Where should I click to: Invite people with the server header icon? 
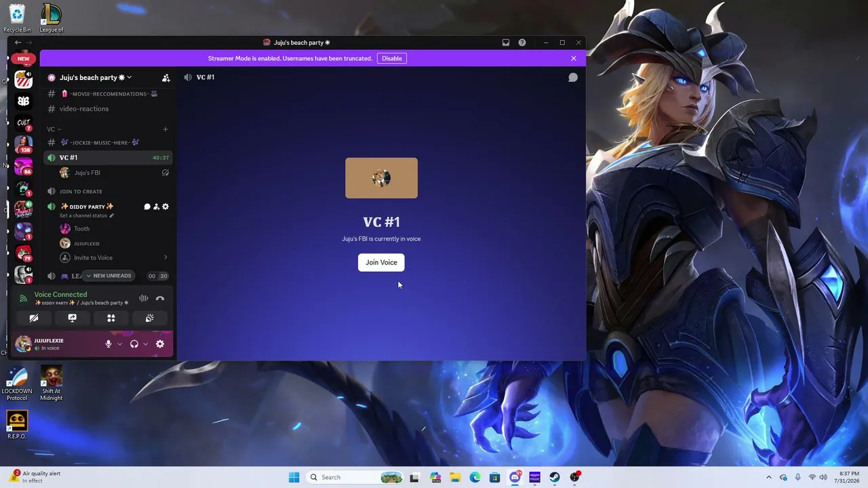coord(166,78)
